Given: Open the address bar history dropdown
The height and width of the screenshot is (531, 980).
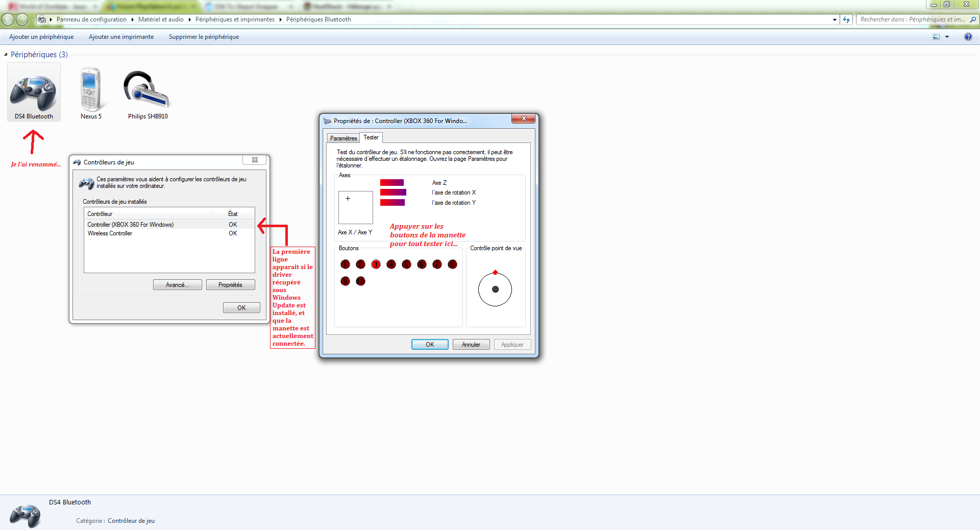Looking at the screenshot, I should tap(835, 19).
